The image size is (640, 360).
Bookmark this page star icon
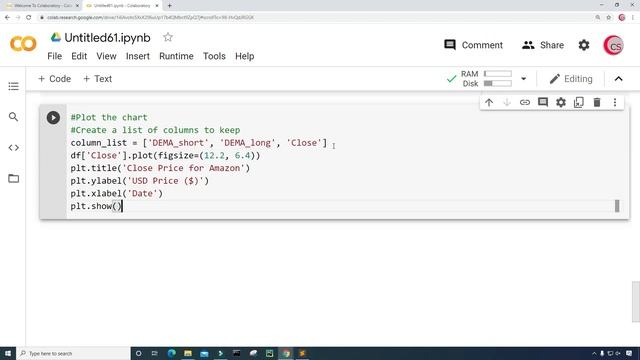click(x=609, y=18)
